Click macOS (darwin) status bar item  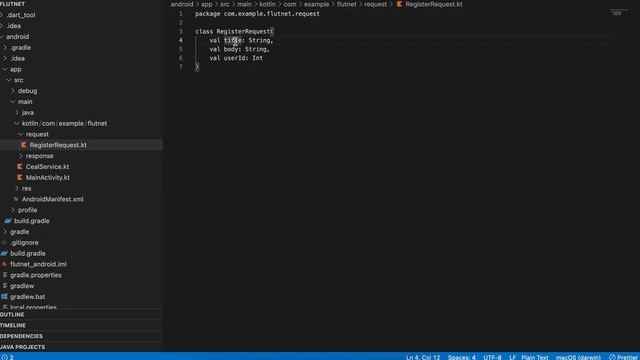coord(578,357)
